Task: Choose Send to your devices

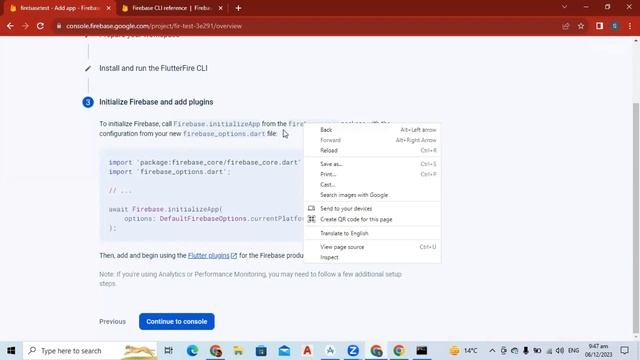Action: pyautogui.click(x=372, y=209)
